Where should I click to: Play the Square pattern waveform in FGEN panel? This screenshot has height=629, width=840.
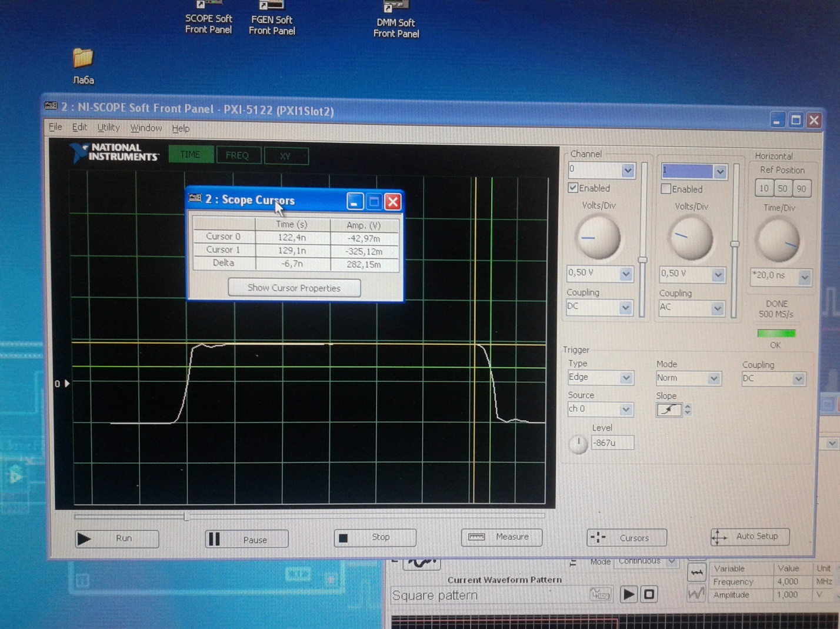(x=628, y=594)
